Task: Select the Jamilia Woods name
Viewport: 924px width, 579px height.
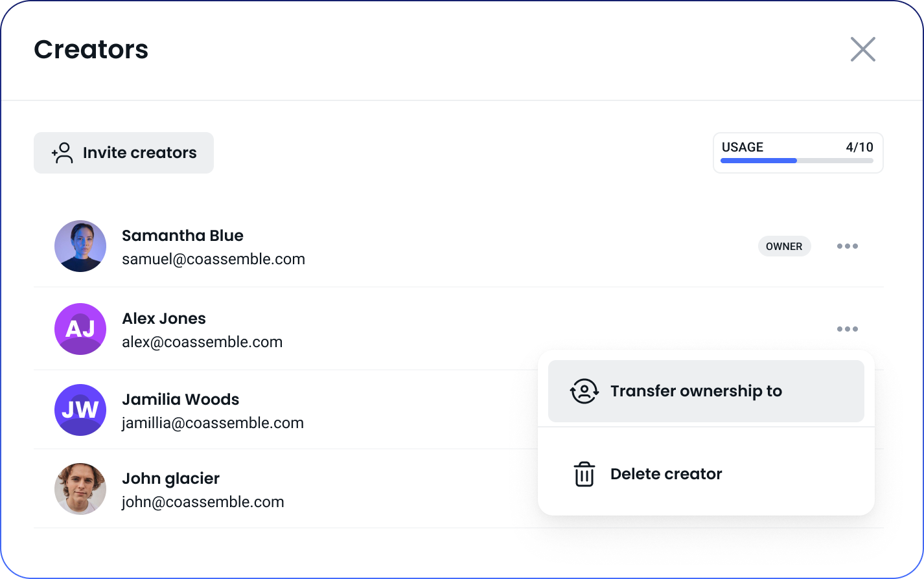Action: (181, 400)
